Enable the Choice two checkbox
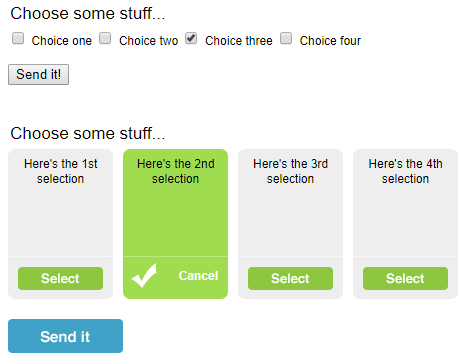Image resolution: width=468 pixels, height=364 pixels. [x=105, y=38]
